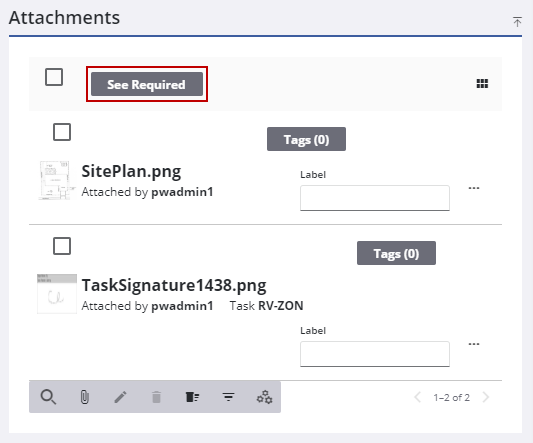533x443 pixels.
Task: Click the column layout icon in toolbar
Action: [192, 397]
